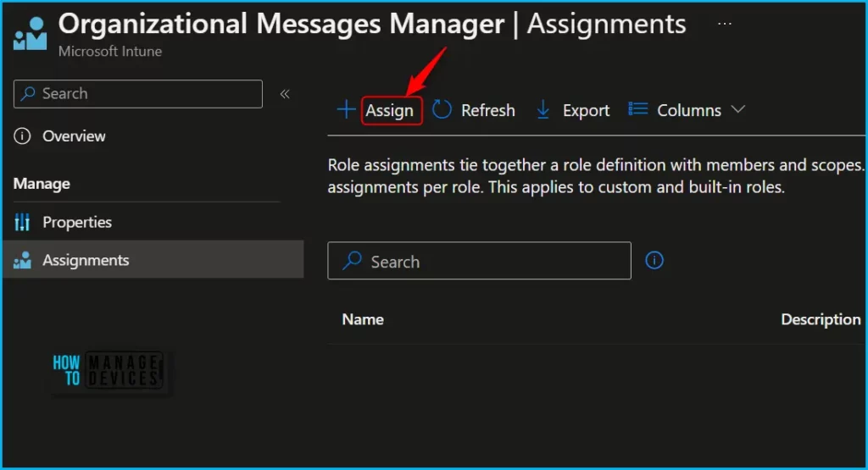868x470 pixels.
Task: Click the Export download arrow icon
Action: [x=543, y=109]
